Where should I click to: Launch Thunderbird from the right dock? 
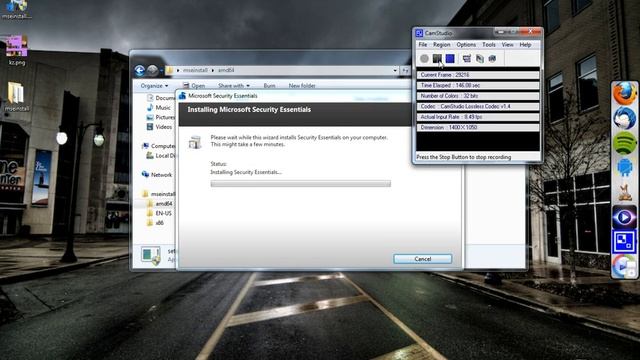[624, 118]
